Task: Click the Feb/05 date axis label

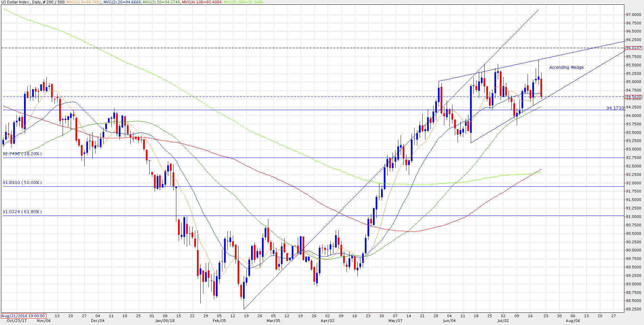Action: point(219,321)
